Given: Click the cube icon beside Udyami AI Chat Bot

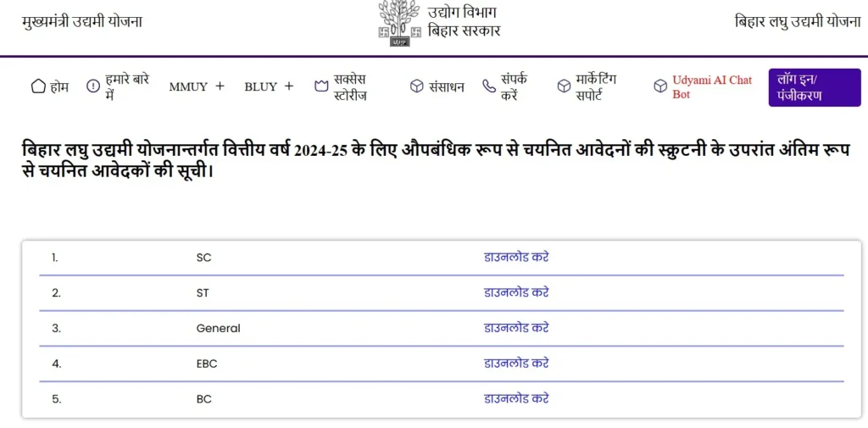Looking at the screenshot, I should pos(660,86).
